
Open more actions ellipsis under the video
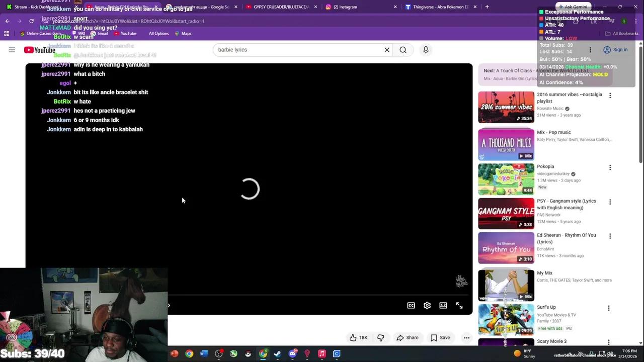point(466,338)
